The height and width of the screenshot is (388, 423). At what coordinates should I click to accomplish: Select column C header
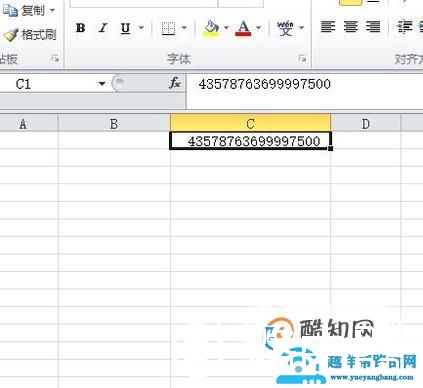tap(250, 123)
